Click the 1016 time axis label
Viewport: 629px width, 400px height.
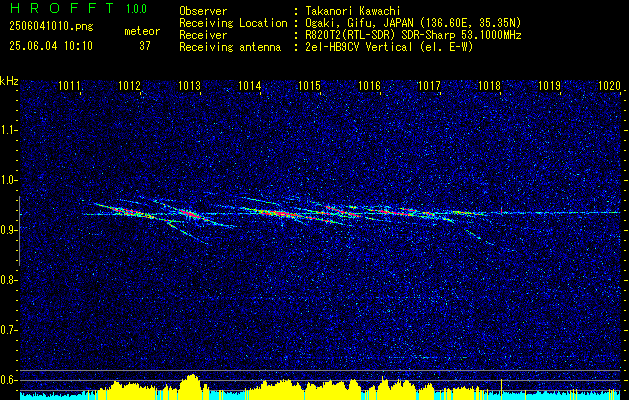tap(369, 85)
